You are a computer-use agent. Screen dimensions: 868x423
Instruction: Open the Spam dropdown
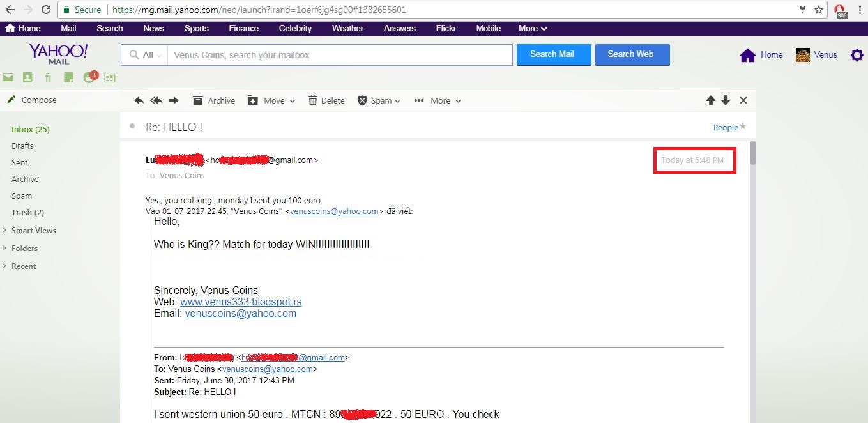pyautogui.click(x=379, y=100)
